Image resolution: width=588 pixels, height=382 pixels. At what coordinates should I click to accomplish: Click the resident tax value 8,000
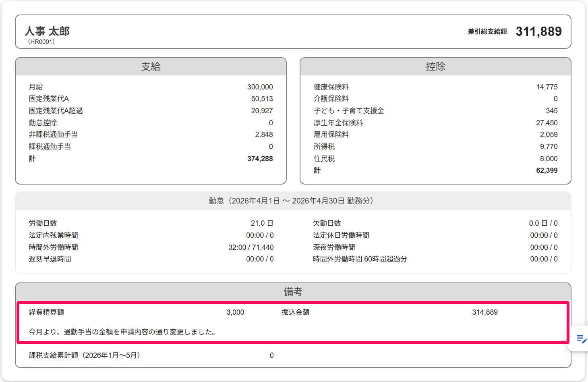pos(549,159)
